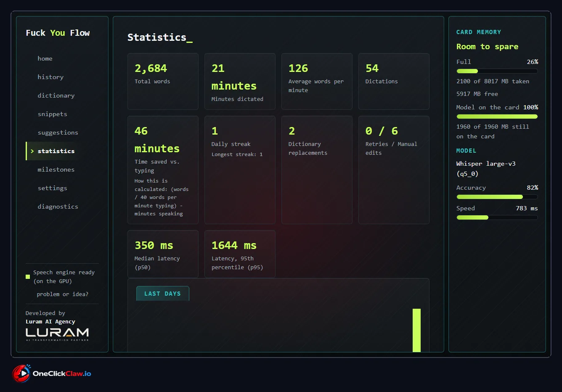Click the green speech engine status indicator
Viewport: 562px width, 392px height.
(28, 277)
